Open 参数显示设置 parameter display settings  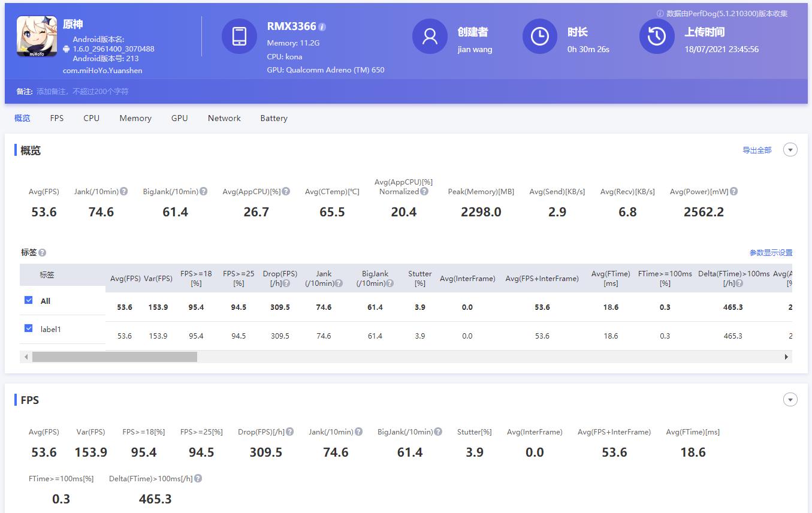(x=770, y=253)
